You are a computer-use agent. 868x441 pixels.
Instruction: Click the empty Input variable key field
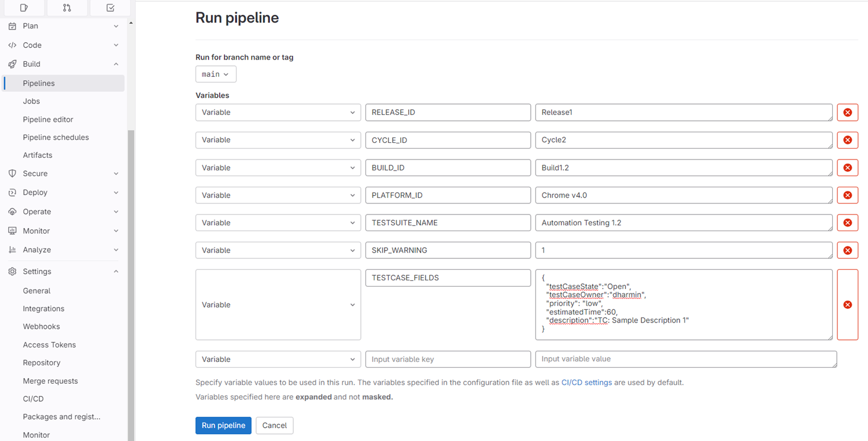coord(448,359)
